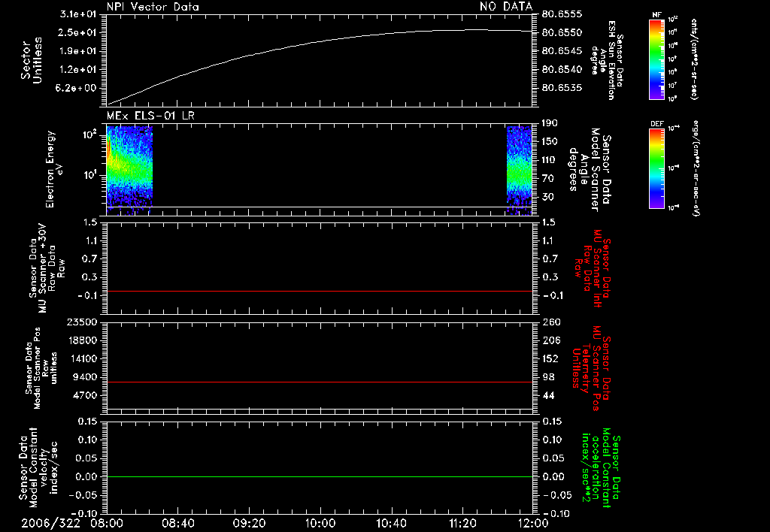
Task: Click the 9400 scanner position tick label
Action: coord(84,377)
